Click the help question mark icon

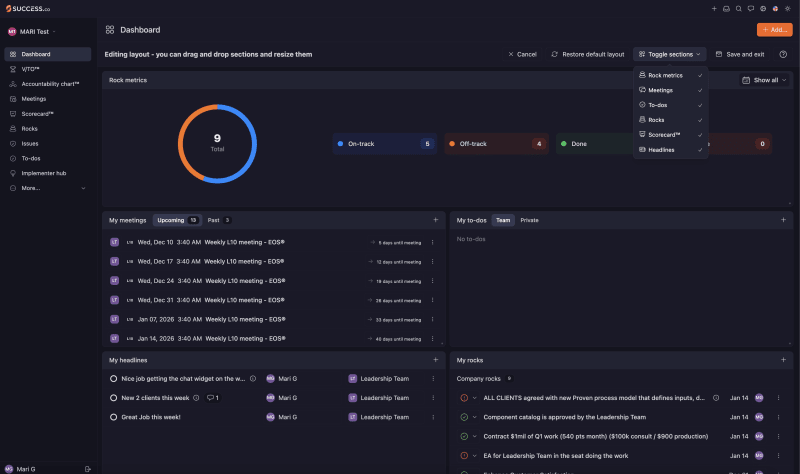[x=783, y=54]
